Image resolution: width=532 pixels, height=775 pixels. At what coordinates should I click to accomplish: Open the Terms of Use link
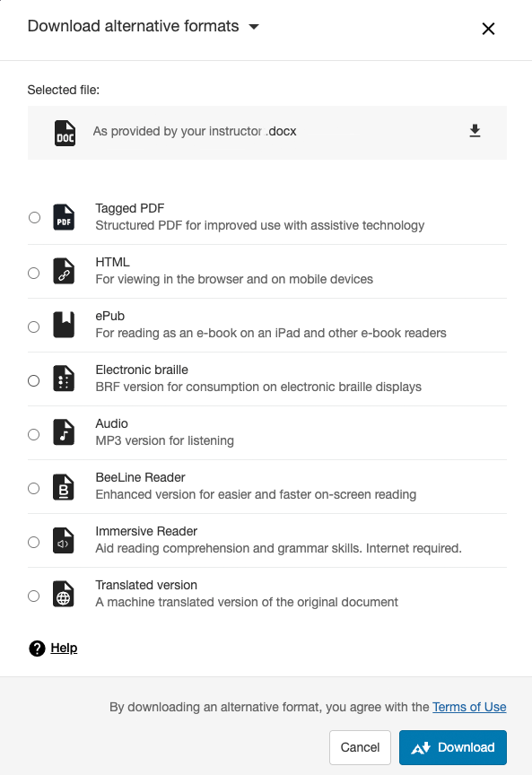click(468, 707)
